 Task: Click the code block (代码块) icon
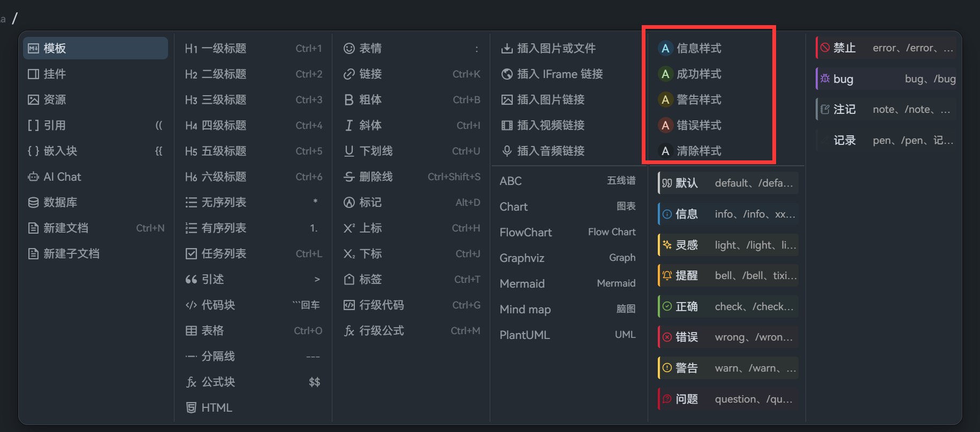click(x=191, y=305)
